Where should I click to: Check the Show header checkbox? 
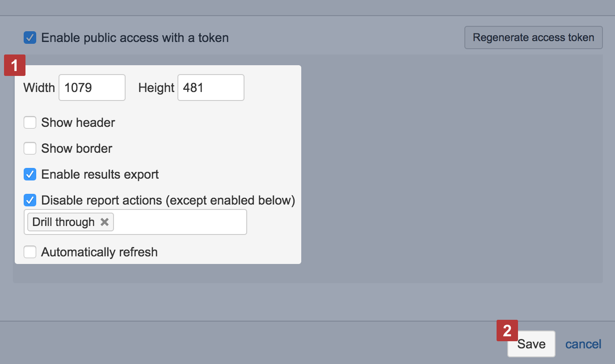pos(30,122)
